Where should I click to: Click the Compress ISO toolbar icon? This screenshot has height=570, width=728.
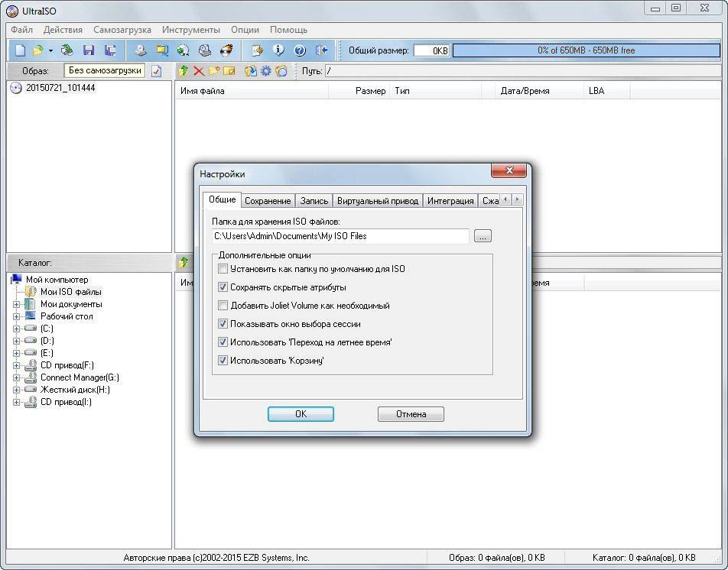[x=162, y=50]
